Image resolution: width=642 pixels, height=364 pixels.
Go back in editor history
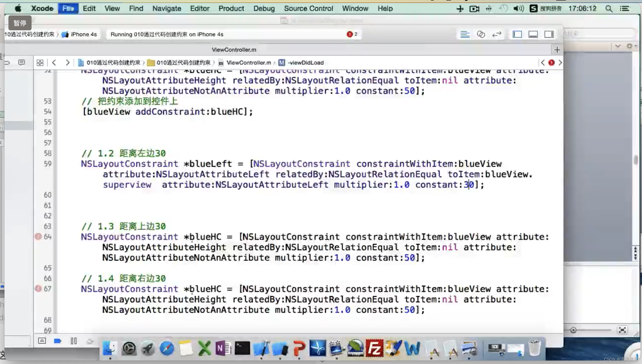tap(54, 63)
